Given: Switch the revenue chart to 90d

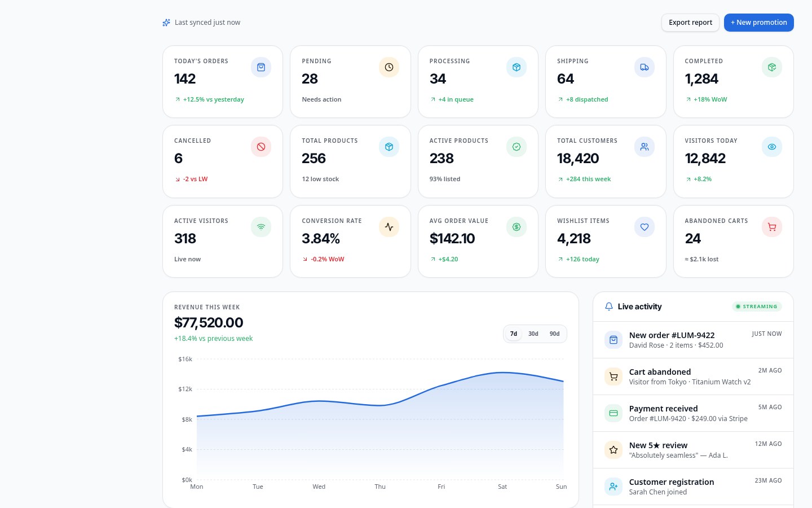Looking at the screenshot, I should pyautogui.click(x=555, y=334).
